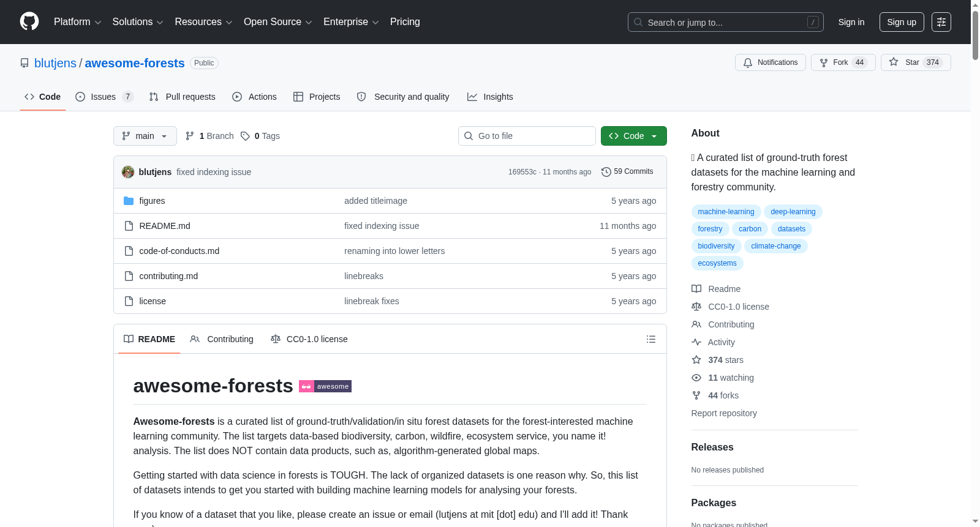The image size is (980, 527).
Task: Fork the repository with Fork button
Action: (x=843, y=62)
